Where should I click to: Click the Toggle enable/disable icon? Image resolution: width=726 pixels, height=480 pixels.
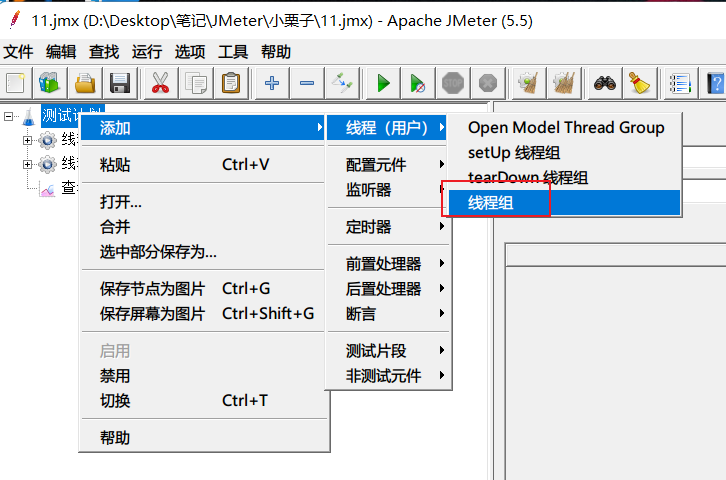(x=342, y=83)
